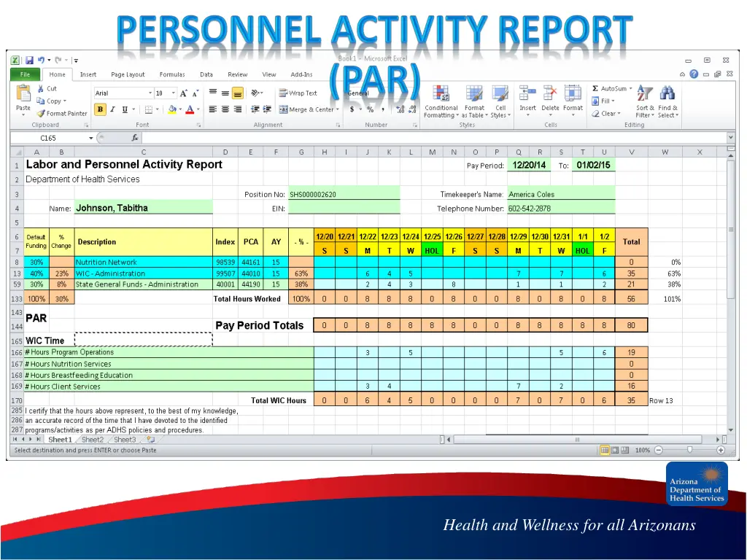Click the Zoom In plus button
747x560 pixels.
click(721, 450)
